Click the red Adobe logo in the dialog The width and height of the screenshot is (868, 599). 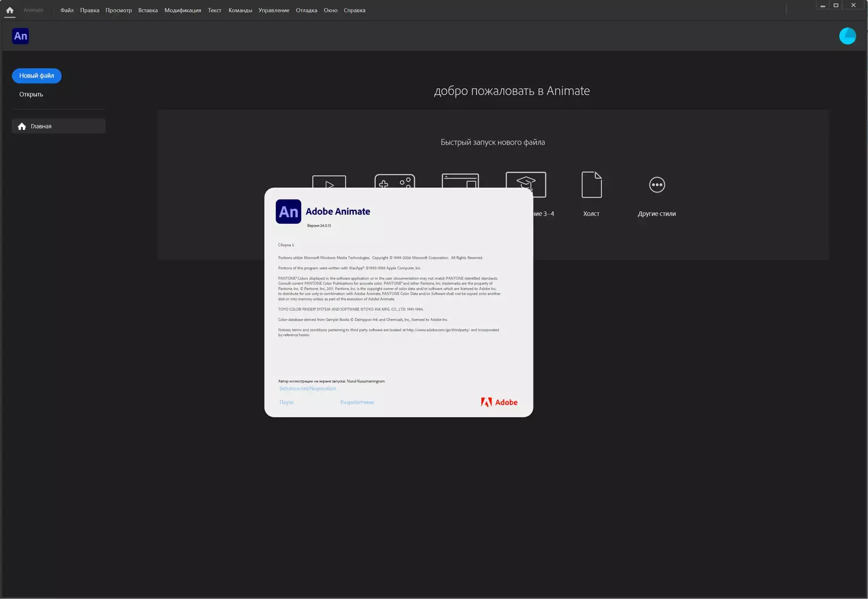click(x=499, y=402)
